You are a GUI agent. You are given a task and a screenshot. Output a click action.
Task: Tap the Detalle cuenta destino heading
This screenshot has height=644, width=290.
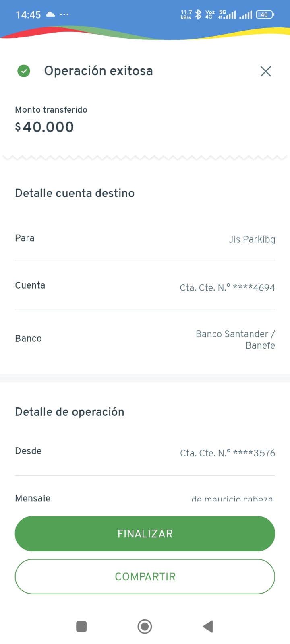(x=75, y=193)
